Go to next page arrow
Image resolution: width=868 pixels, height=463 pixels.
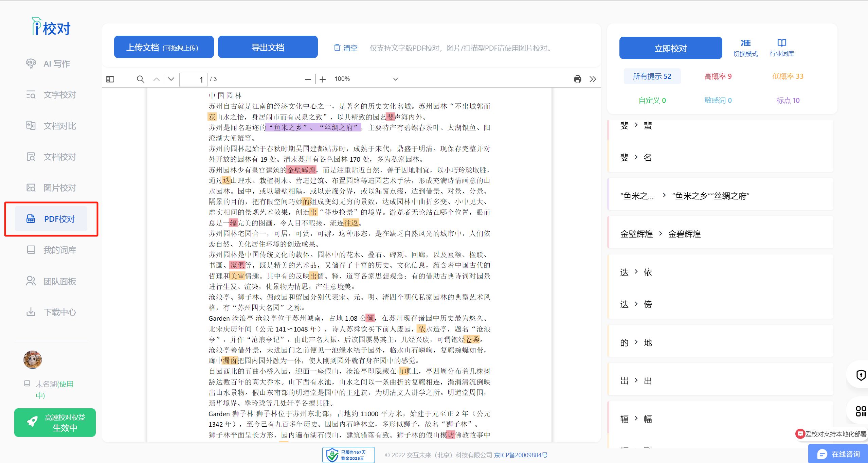coord(171,79)
